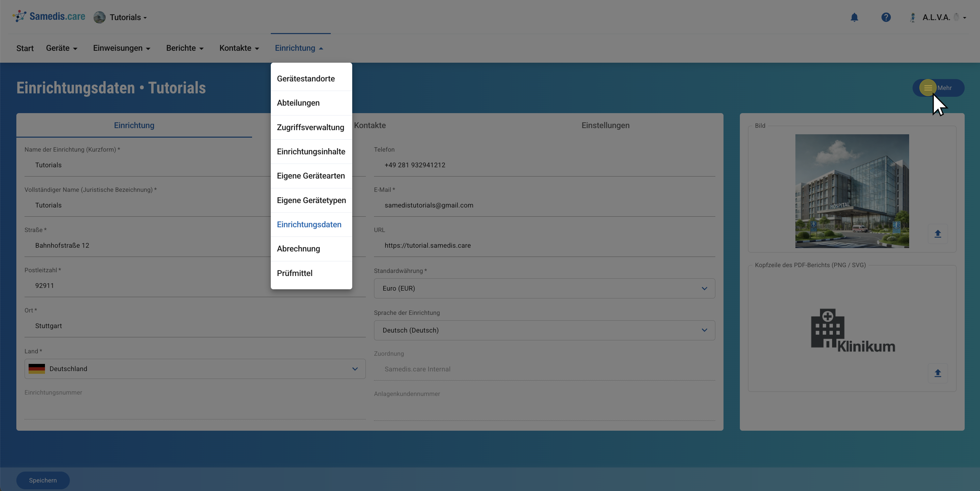Open the help question mark icon
This screenshot has height=491, width=980.
(886, 17)
